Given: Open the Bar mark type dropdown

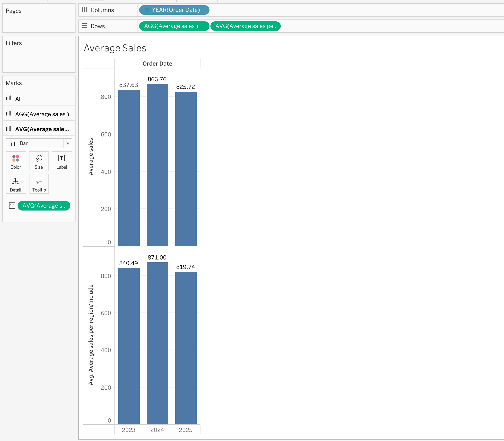Looking at the screenshot, I should coord(35,143).
